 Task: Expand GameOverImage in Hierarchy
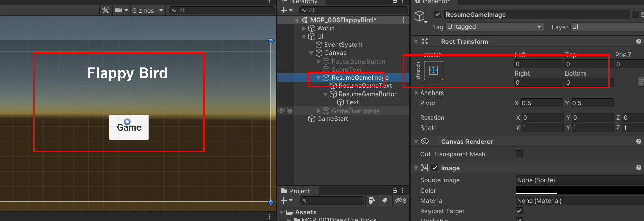click(319, 110)
